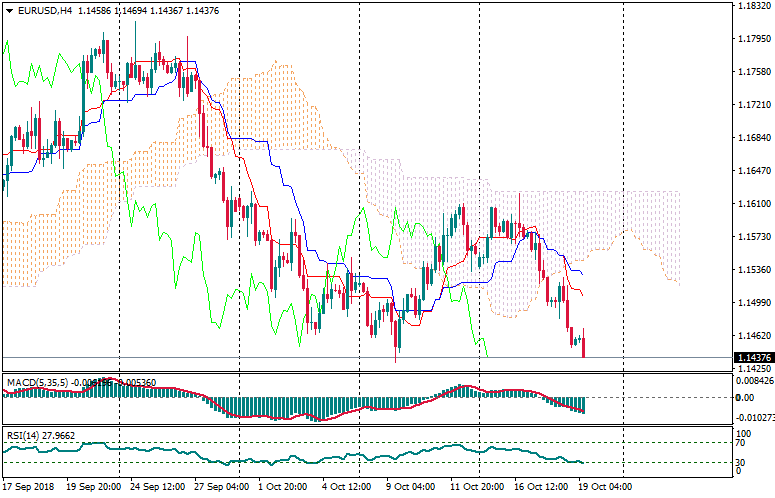The width and height of the screenshot is (775, 498).
Task: Click the MACD 0.008426 scale label
Action: click(x=753, y=380)
